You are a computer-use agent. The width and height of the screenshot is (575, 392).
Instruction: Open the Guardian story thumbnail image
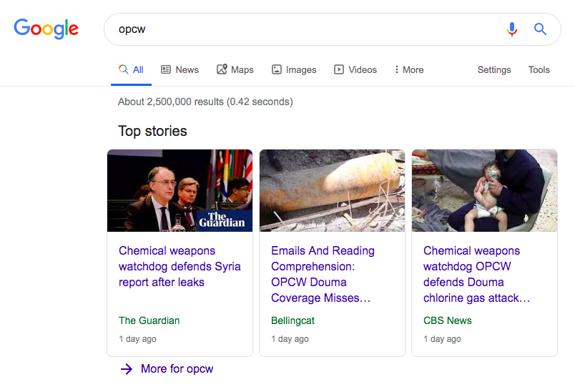pos(180,190)
